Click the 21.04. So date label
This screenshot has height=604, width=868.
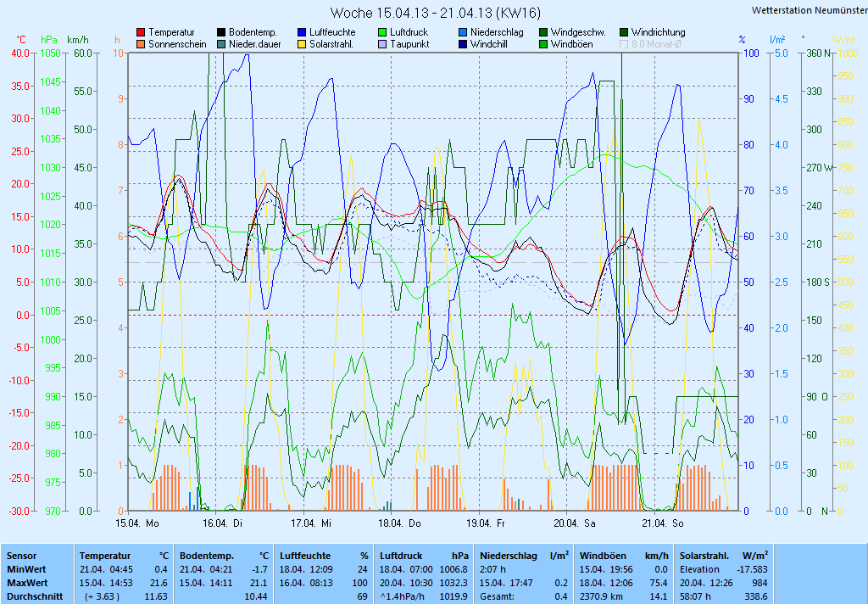[x=663, y=523]
